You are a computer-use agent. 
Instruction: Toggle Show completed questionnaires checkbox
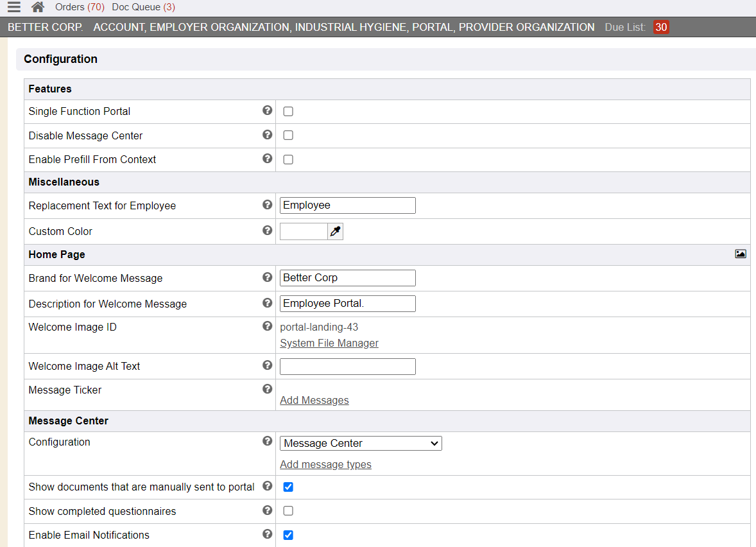coord(288,511)
